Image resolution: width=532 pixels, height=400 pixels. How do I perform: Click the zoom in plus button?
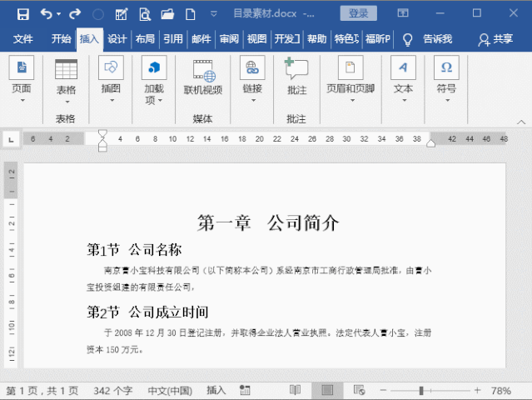point(477,391)
